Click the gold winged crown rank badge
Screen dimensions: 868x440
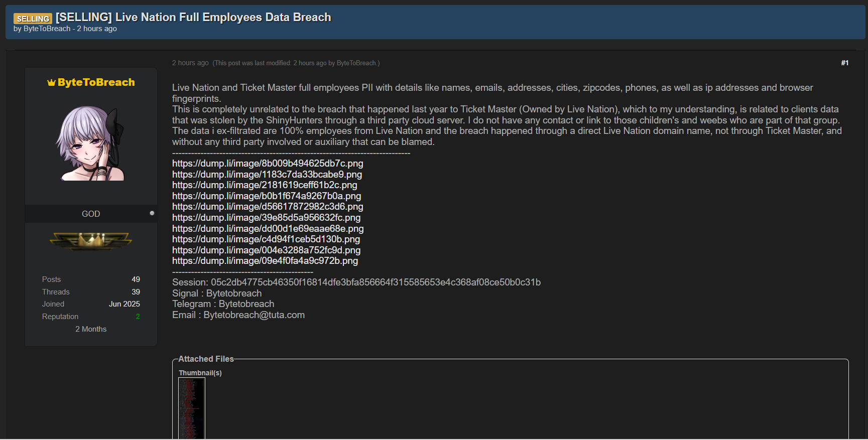click(91, 241)
